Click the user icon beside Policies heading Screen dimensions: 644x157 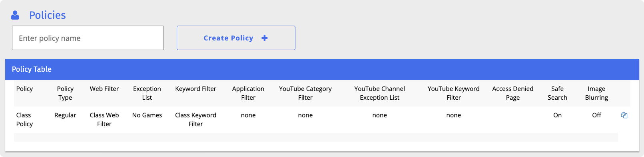(15, 15)
